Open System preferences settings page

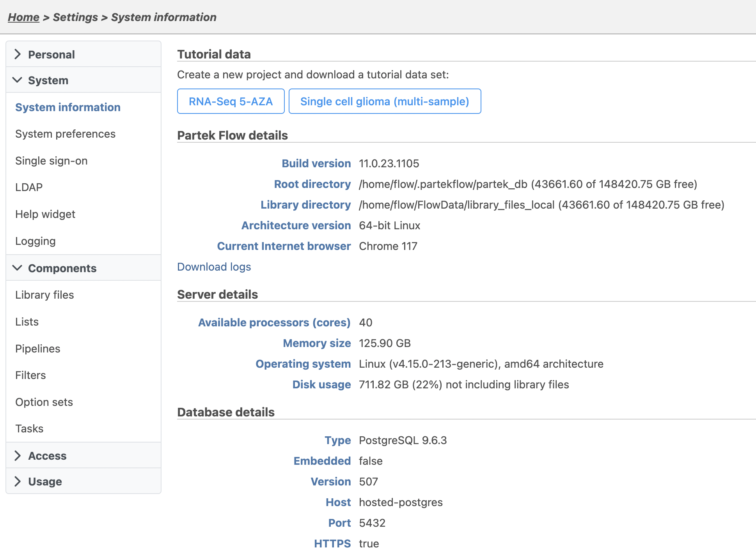pyautogui.click(x=65, y=134)
